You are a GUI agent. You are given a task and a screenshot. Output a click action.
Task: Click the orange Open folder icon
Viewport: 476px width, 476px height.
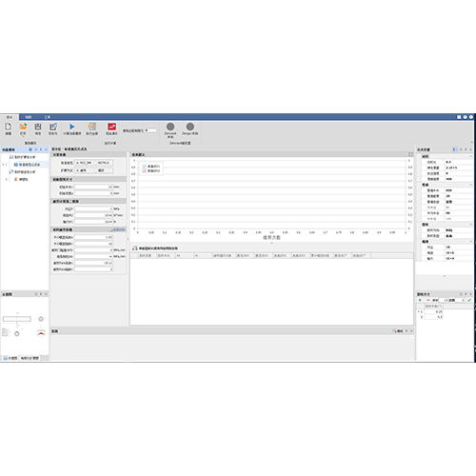click(x=23, y=127)
